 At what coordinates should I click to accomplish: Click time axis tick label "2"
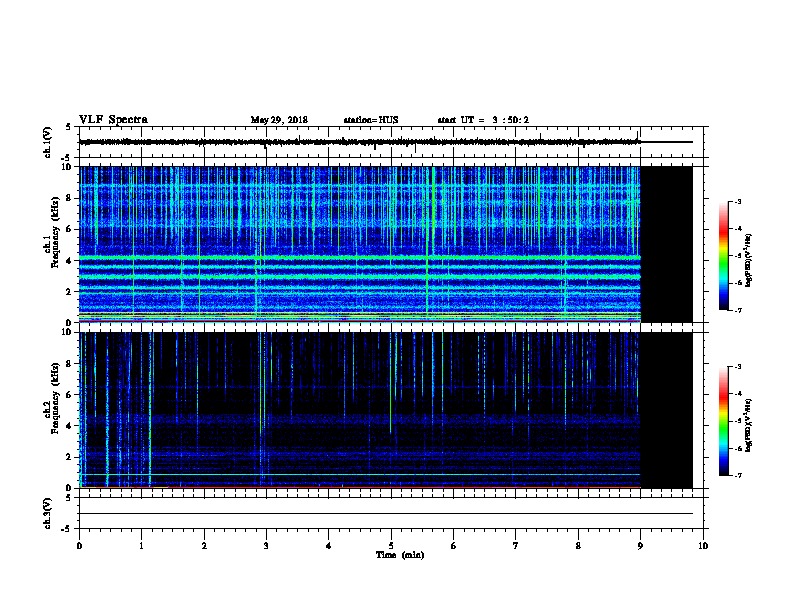pyautogui.click(x=204, y=546)
